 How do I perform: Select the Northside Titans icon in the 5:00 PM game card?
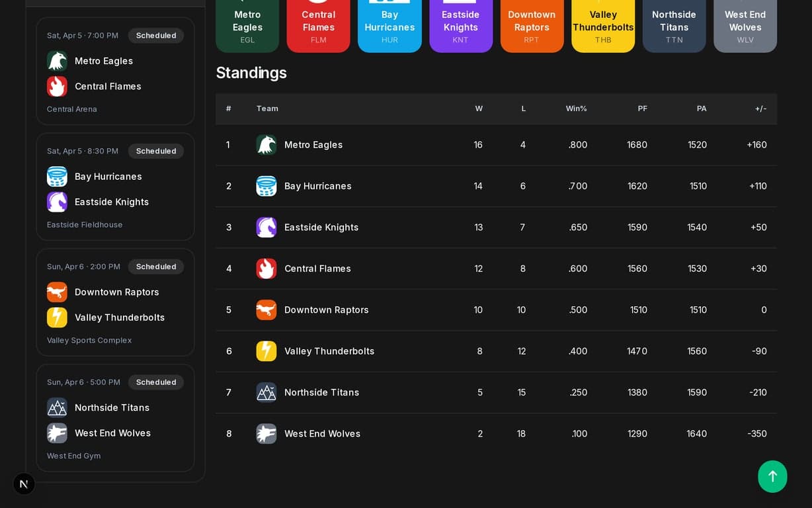57,407
